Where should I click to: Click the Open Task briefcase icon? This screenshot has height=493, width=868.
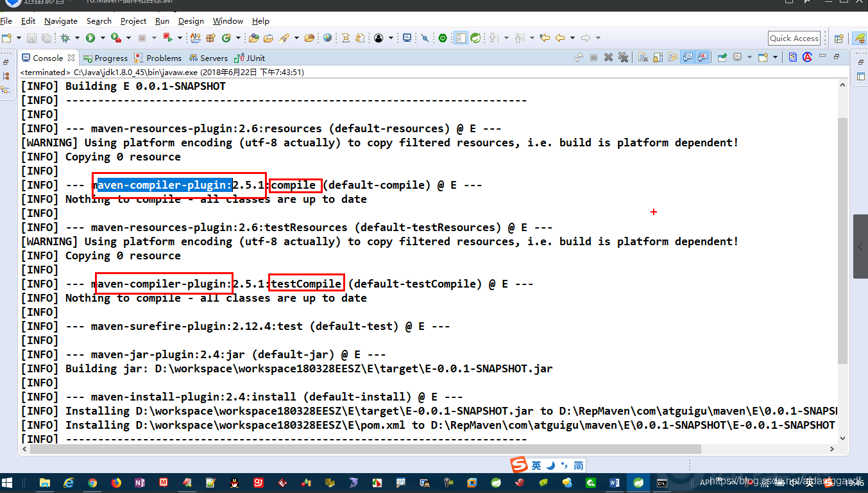pyautogui.click(x=268, y=38)
